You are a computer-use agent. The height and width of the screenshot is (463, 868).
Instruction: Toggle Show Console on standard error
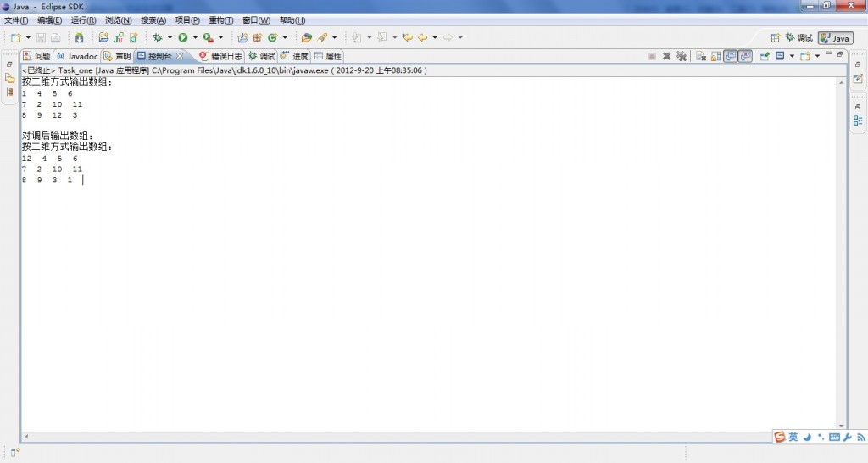click(x=745, y=56)
